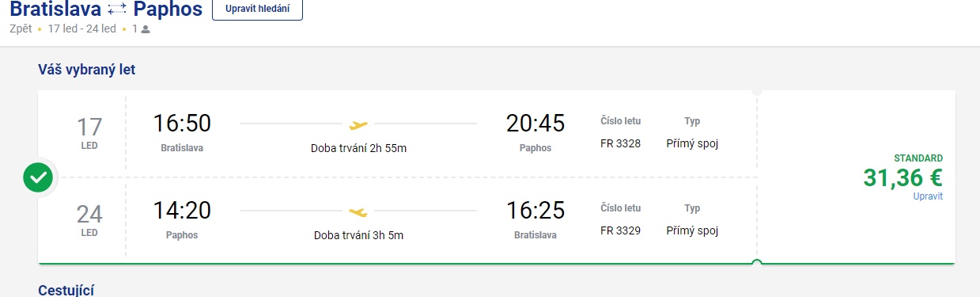Click the return flight yellow plane icon
Screen dimensions: 980x297
coord(358,212)
